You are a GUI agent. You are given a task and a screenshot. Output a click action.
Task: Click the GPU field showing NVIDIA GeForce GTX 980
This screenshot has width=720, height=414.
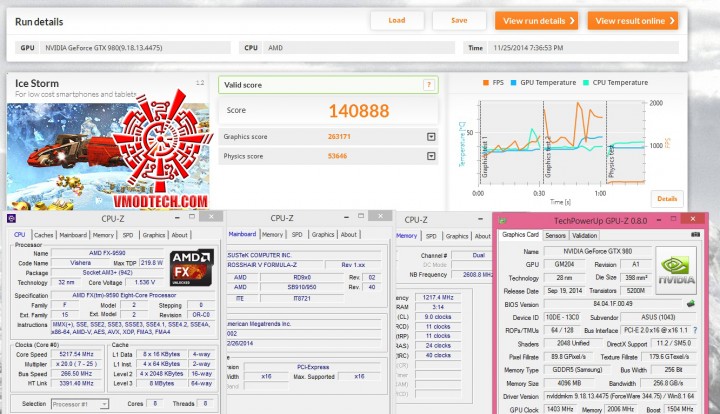click(135, 48)
